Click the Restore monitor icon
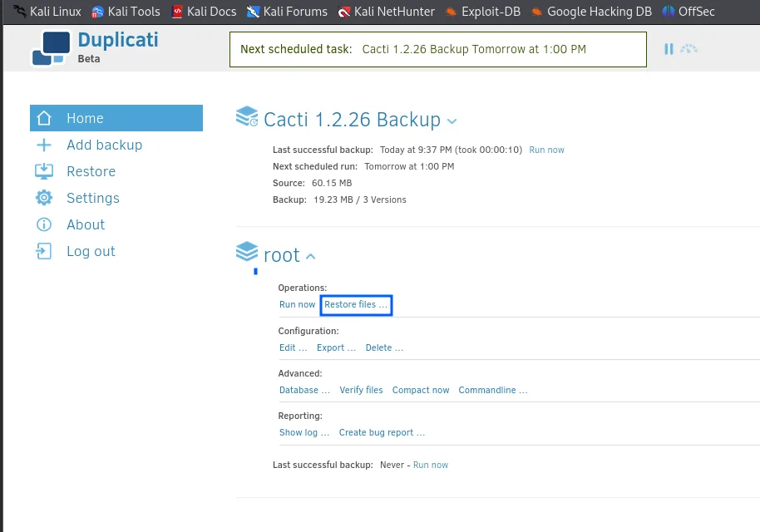Viewport: 760px width, 532px height. (44, 171)
